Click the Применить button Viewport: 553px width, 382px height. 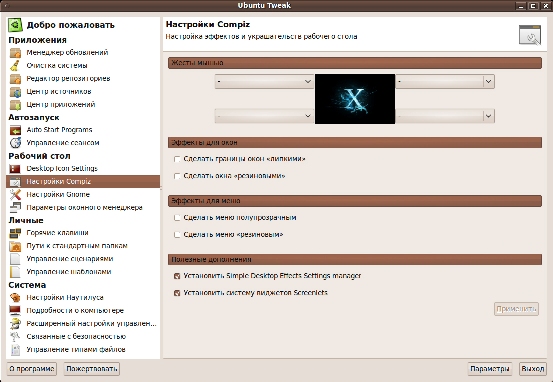tap(516, 309)
